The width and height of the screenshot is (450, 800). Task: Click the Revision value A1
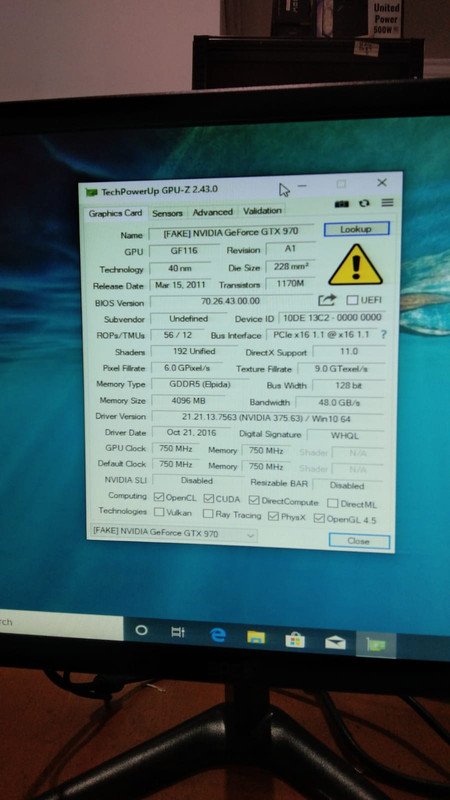tap(291, 248)
